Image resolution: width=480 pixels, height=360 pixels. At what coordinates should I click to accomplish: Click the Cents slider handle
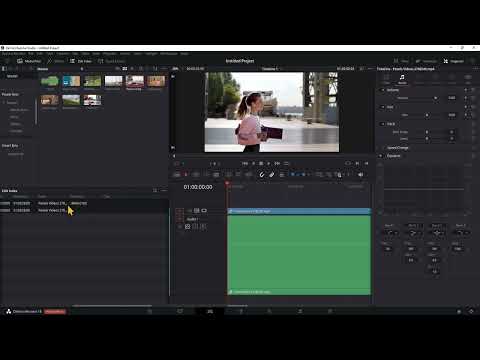point(427,139)
